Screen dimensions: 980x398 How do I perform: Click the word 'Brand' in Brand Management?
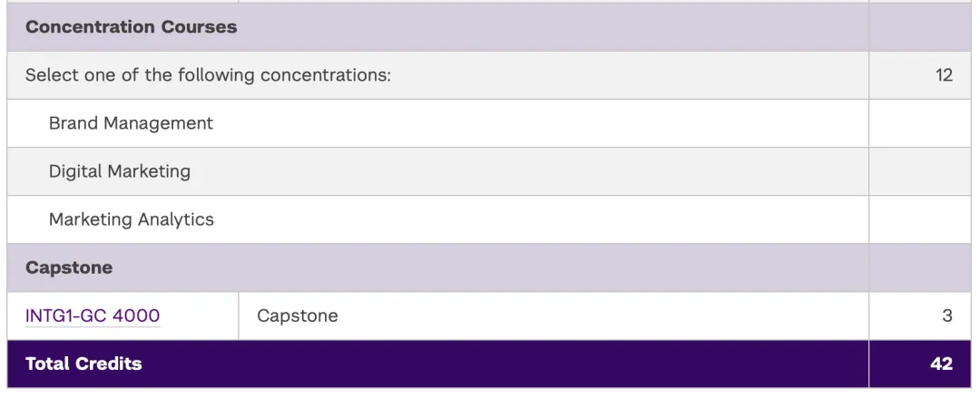[x=72, y=123]
